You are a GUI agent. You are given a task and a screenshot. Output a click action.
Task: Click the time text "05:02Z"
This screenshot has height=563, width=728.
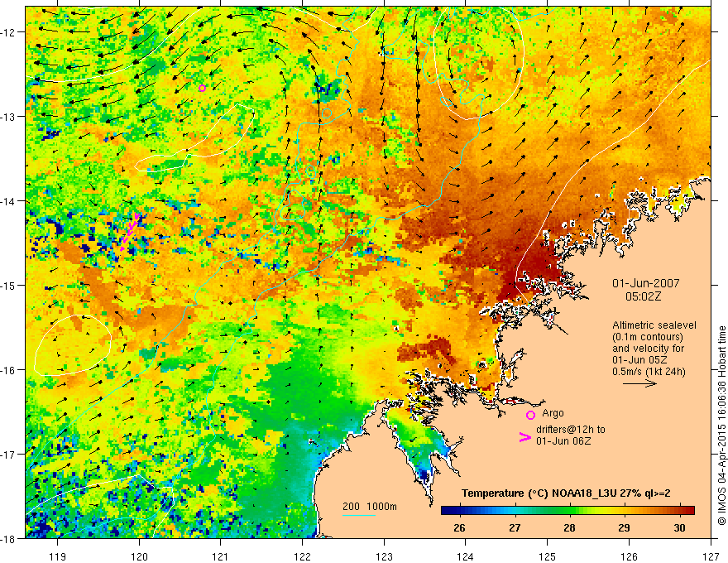click(643, 296)
